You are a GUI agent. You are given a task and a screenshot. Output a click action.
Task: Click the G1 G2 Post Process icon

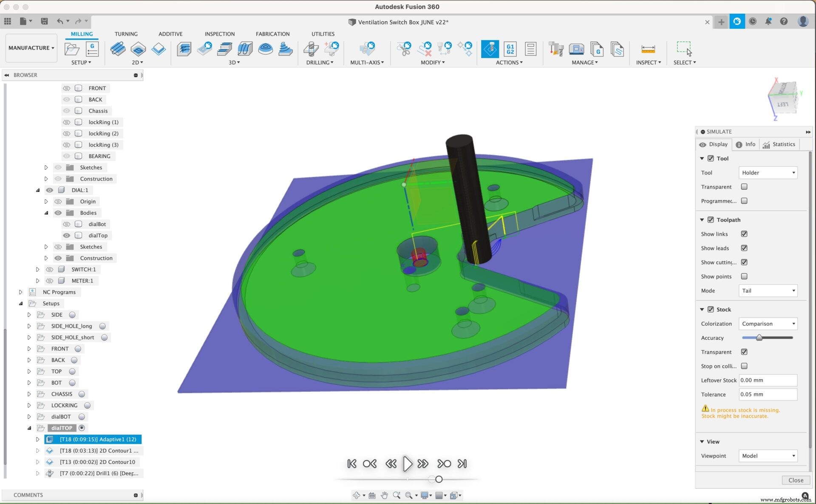point(510,49)
